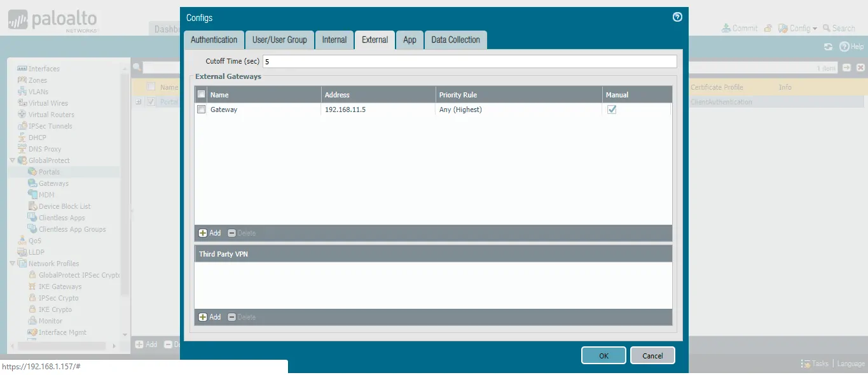Check the Gateway row checkbox

pyautogui.click(x=202, y=110)
